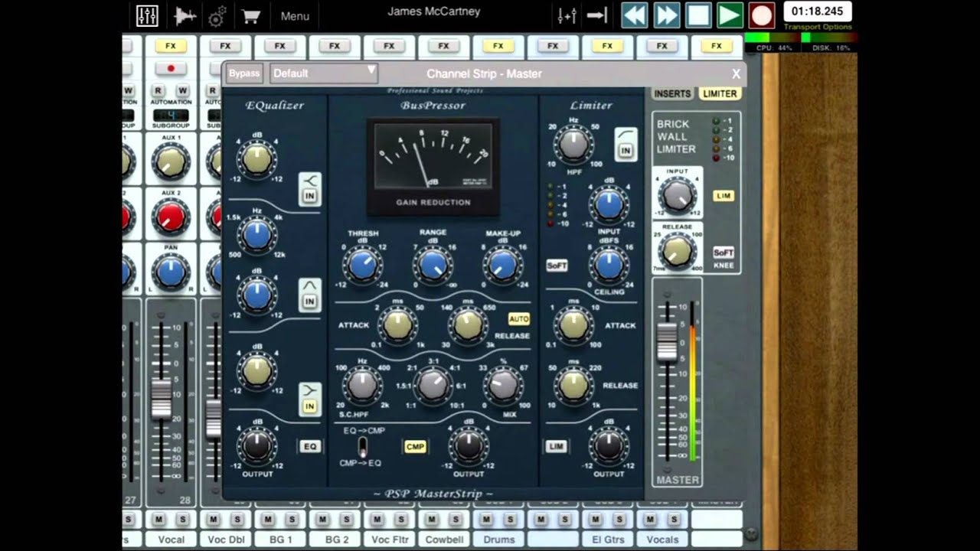Click the red AUX 2 send knob on Vocal channel
Screen dimensions: 980x551
(171, 217)
